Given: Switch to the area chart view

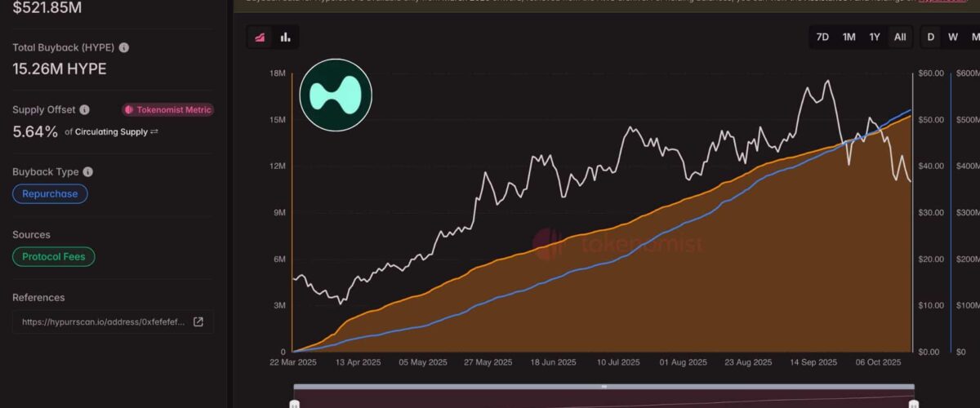Looking at the screenshot, I should (261, 37).
